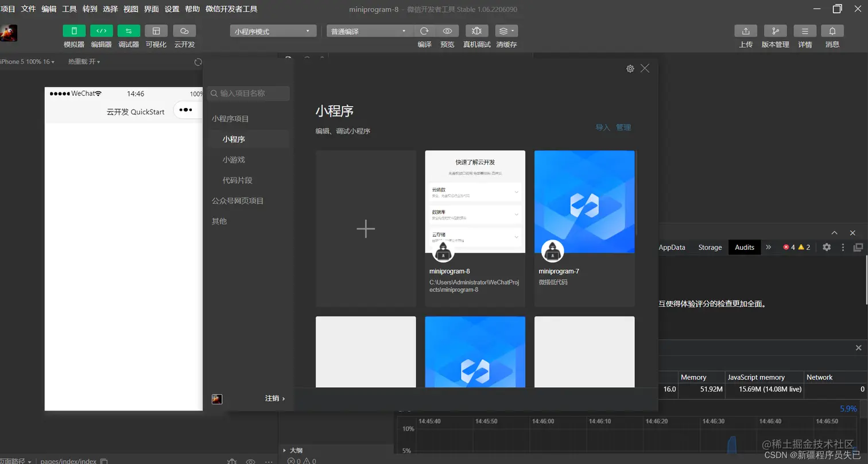
Task: Click the yellow warning count badge
Action: [x=804, y=248]
